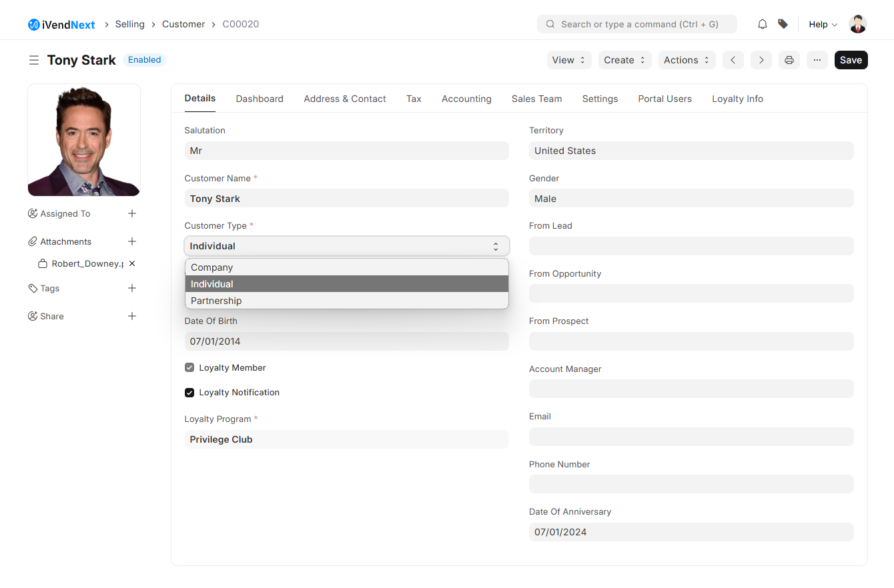Click the print icon button
The image size is (894, 588).
[x=789, y=60]
